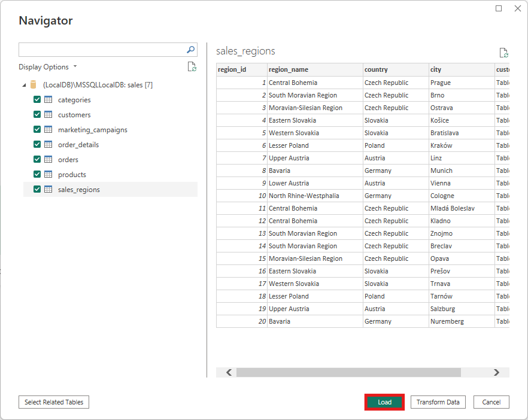The width and height of the screenshot is (528, 420).
Task: Click the Salzburg city cell
Action: [462, 309]
